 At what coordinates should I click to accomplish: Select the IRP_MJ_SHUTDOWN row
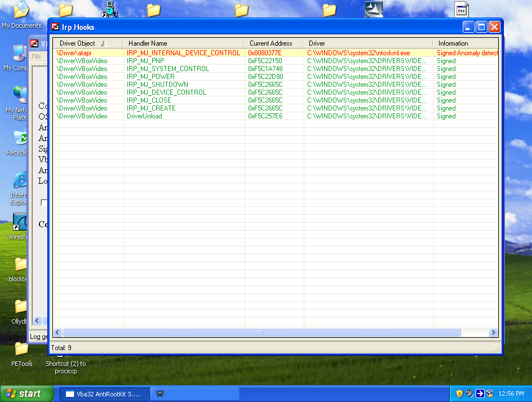tap(276, 85)
